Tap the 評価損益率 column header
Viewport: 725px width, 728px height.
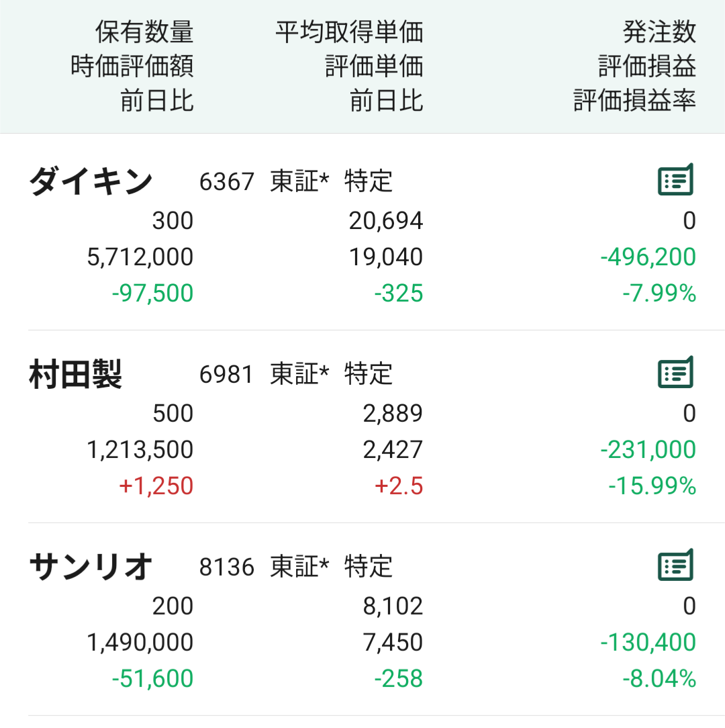(x=635, y=100)
